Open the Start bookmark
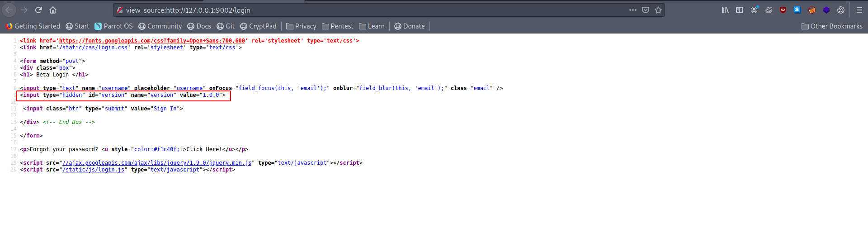The height and width of the screenshot is (238, 868). click(77, 26)
